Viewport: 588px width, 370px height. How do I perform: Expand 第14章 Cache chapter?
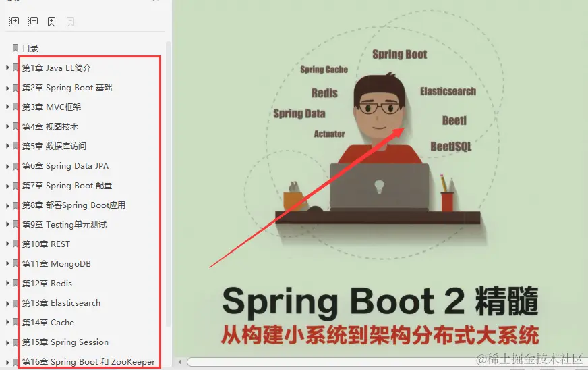click(7, 322)
